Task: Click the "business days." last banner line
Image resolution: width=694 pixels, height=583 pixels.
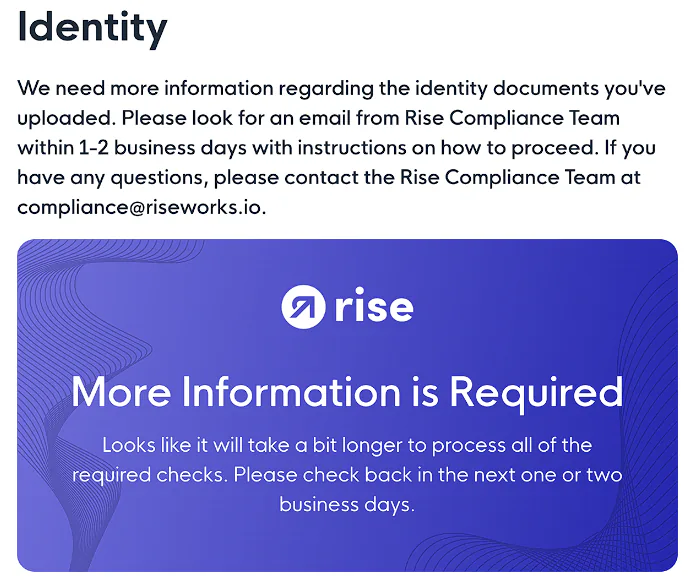Action: coord(346,504)
